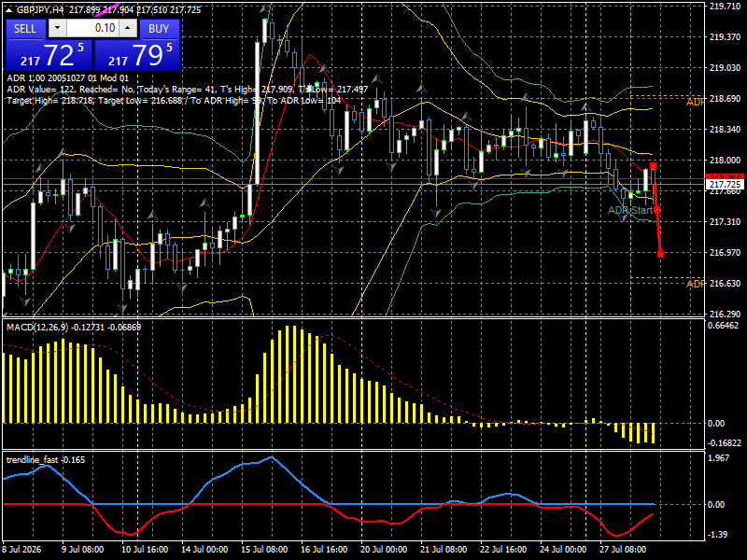This screenshot has height=560, width=747.
Task: Click the 0.10 lot volume field
Action: click(92, 28)
